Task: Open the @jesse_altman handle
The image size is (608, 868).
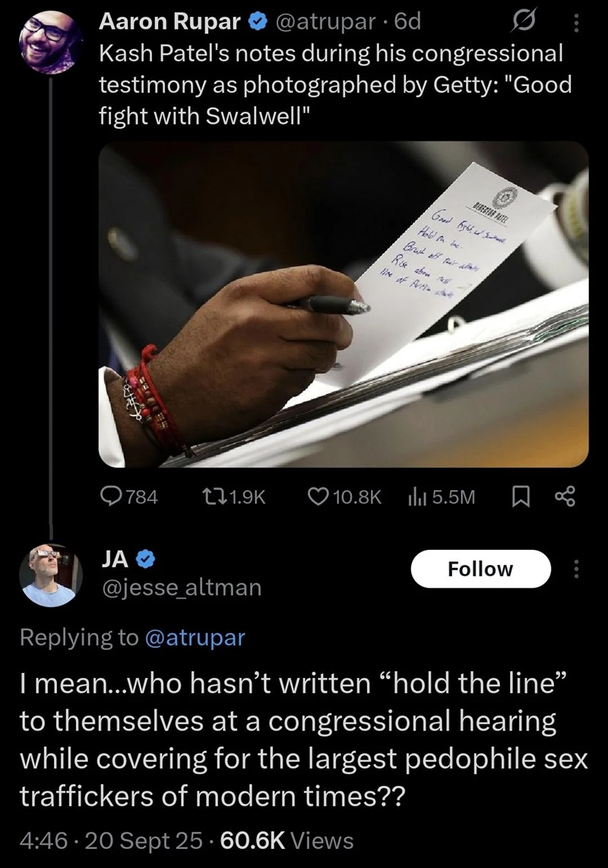Action: [x=181, y=588]
